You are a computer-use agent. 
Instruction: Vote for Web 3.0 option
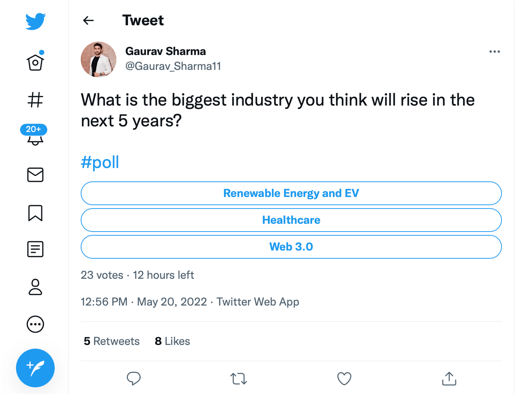click(291, 247)
